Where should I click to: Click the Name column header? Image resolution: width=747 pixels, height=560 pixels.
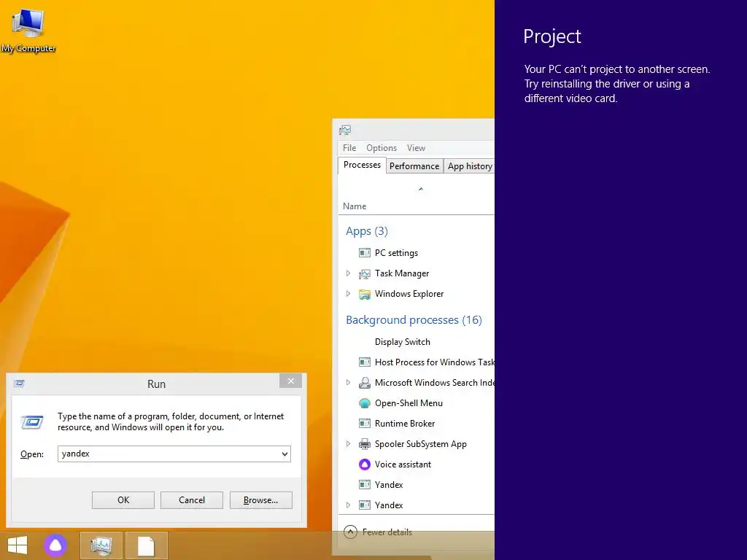pos(355,206)
